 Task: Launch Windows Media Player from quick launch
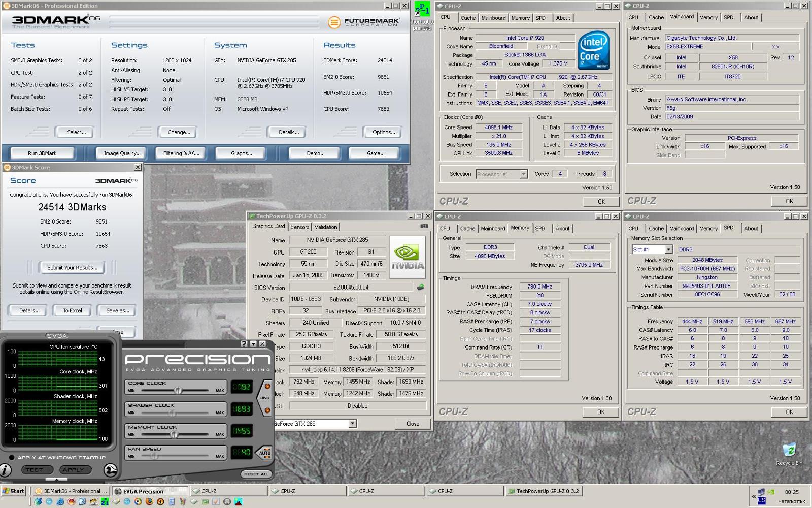point(138,502)
